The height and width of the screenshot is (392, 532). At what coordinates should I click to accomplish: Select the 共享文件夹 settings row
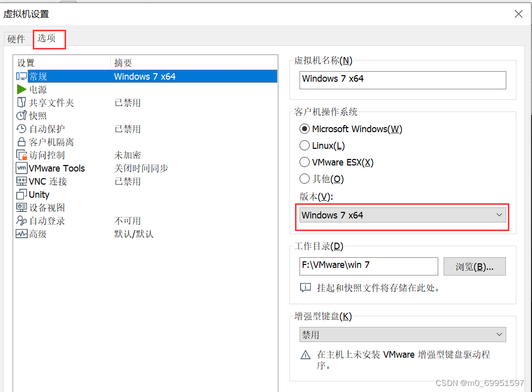point(146,102)
